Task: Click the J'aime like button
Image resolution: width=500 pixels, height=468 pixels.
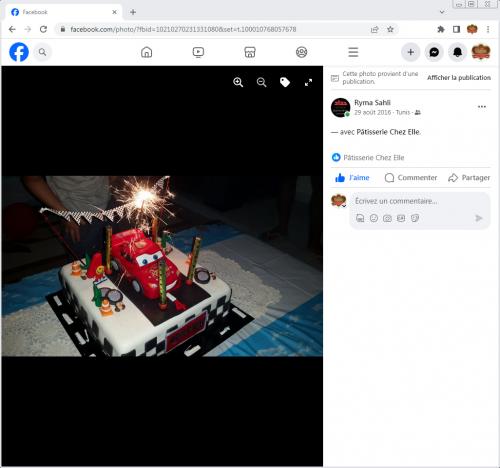Action: click(352, 178)
